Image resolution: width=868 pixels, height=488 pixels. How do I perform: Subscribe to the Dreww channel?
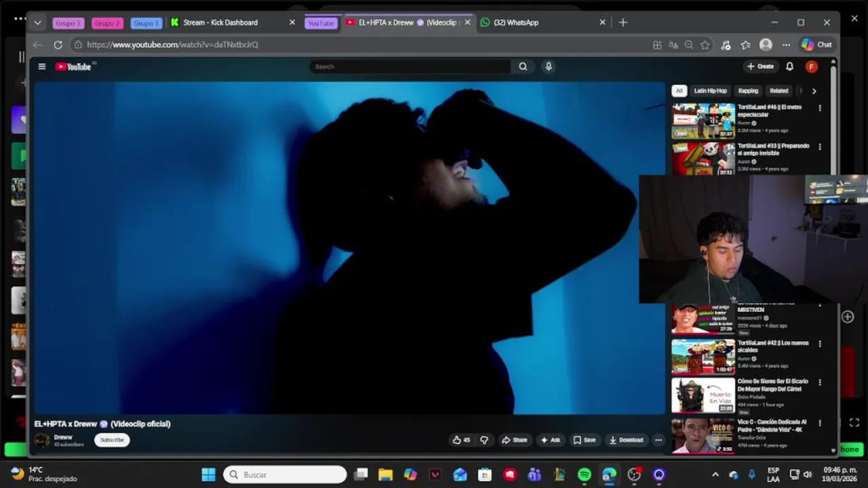tap(112, 440)
